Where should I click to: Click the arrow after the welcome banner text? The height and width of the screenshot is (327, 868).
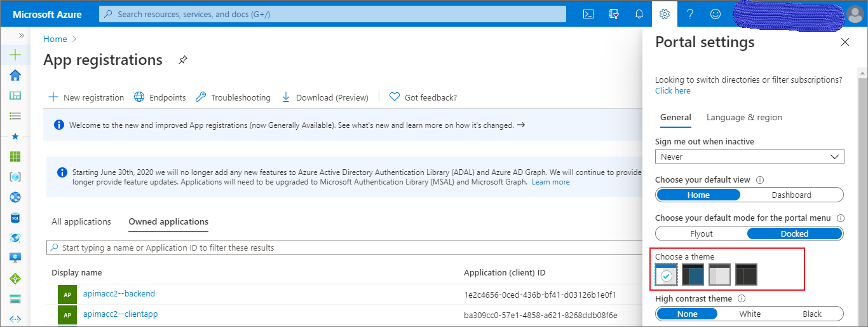pyautogui.click(x=521, y=125)
